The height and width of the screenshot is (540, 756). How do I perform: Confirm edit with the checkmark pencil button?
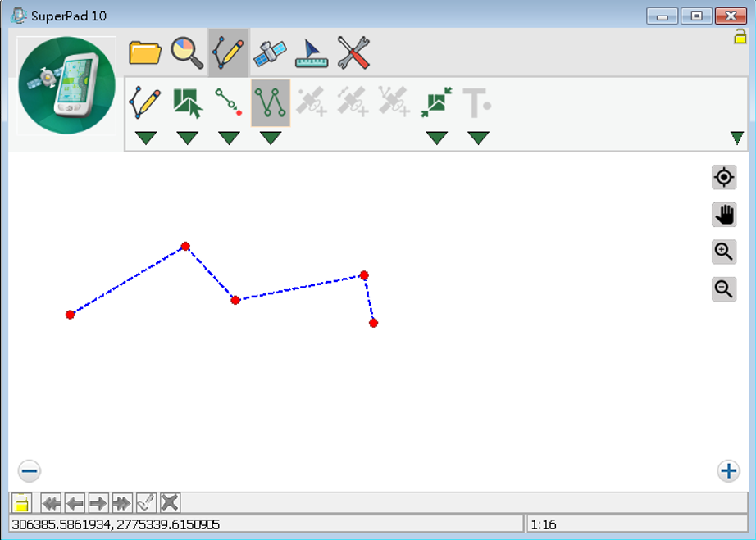pyautogui.click(x=146, y=503)
